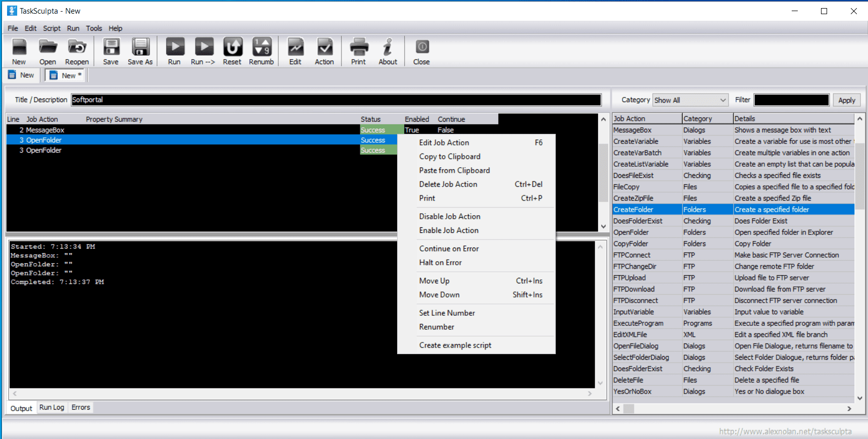Viewport: 868px width, 439px height.
Task: Click the Run --> toolbar icon
Action: pos(204,52)
